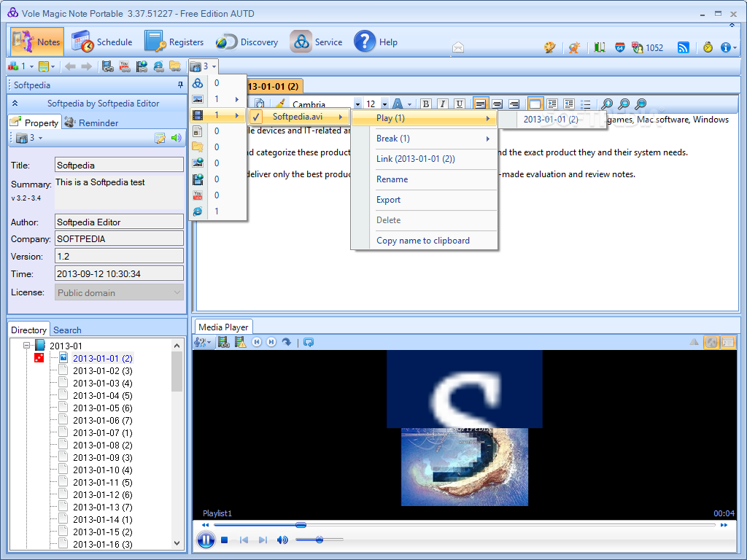Adjust the media player volume slider
Image resolution: width=747 pixels, height=560 pixels.
[320, 540]
